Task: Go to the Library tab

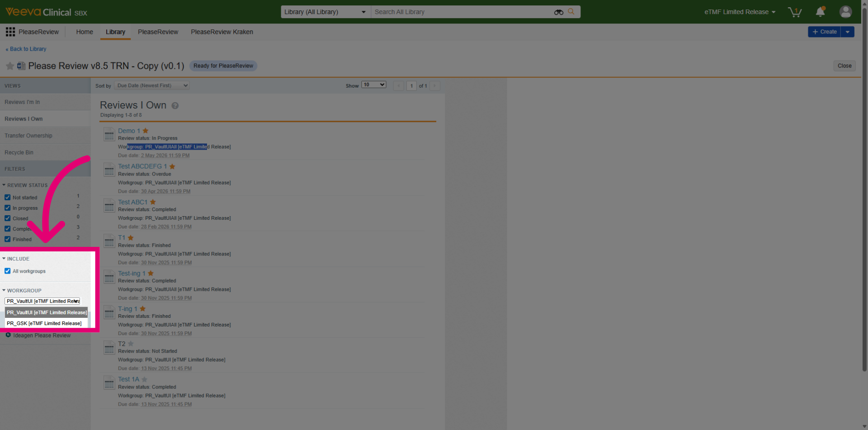Action: point(115,32)
